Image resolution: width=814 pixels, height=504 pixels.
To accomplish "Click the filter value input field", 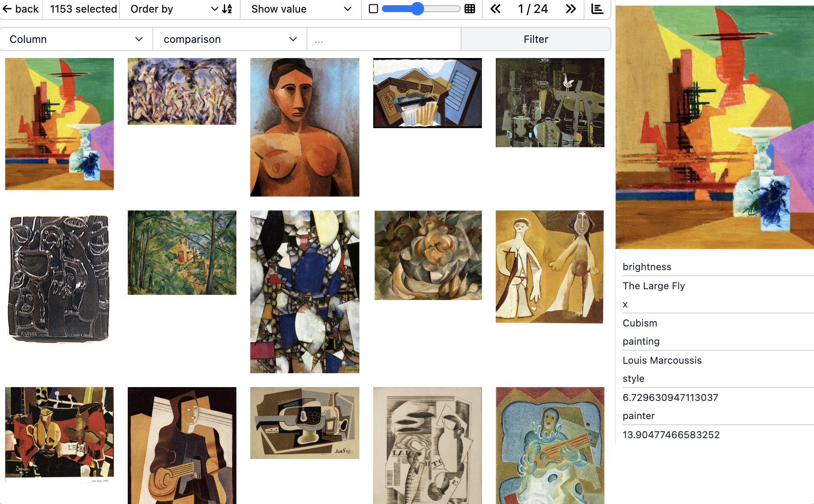I will coord(384,39).
